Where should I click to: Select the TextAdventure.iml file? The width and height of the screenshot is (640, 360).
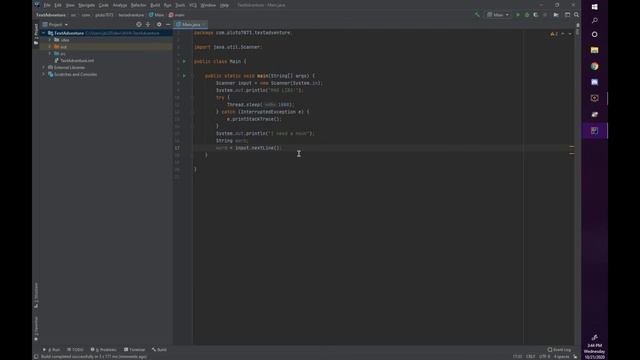(74, 60)
